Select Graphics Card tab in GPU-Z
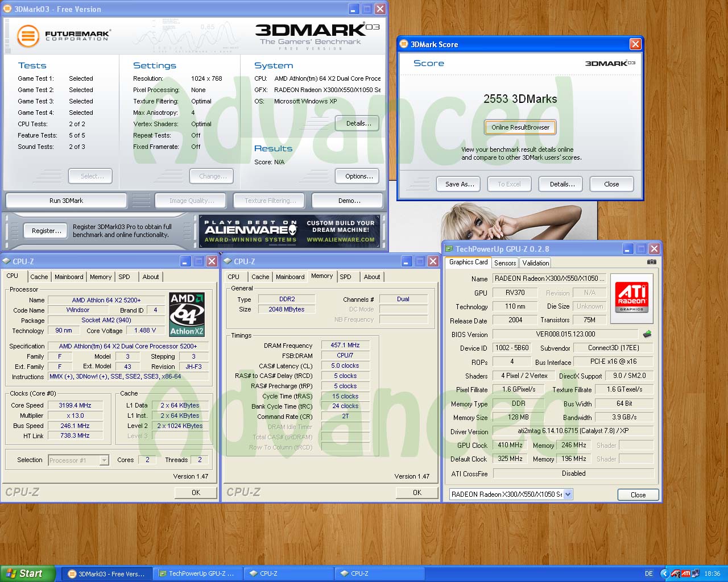The height and width of the screenshot is (582, 728). pos(468,262)
